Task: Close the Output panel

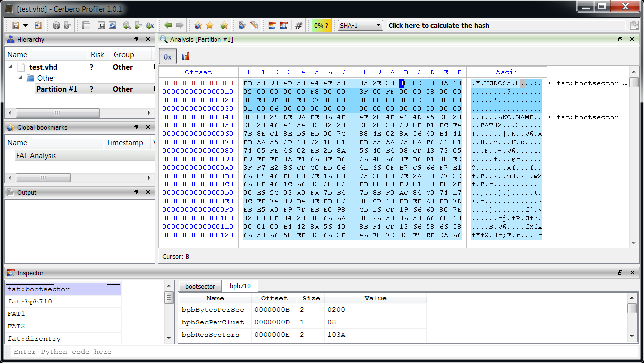Action: click(147, 192)
